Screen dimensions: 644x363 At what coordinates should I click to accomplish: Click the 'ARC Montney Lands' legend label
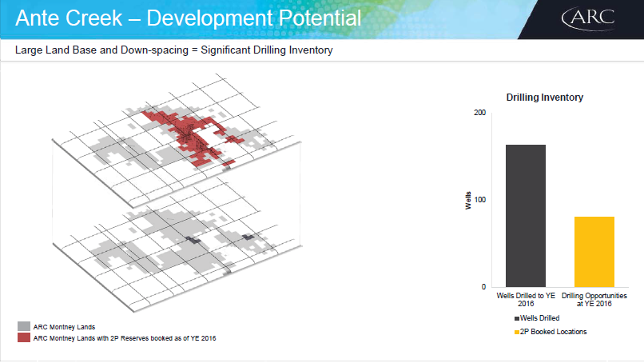64,327
